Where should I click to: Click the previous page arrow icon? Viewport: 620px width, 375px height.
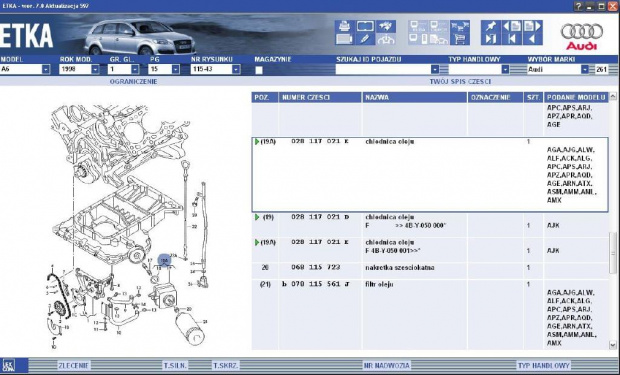511,27
